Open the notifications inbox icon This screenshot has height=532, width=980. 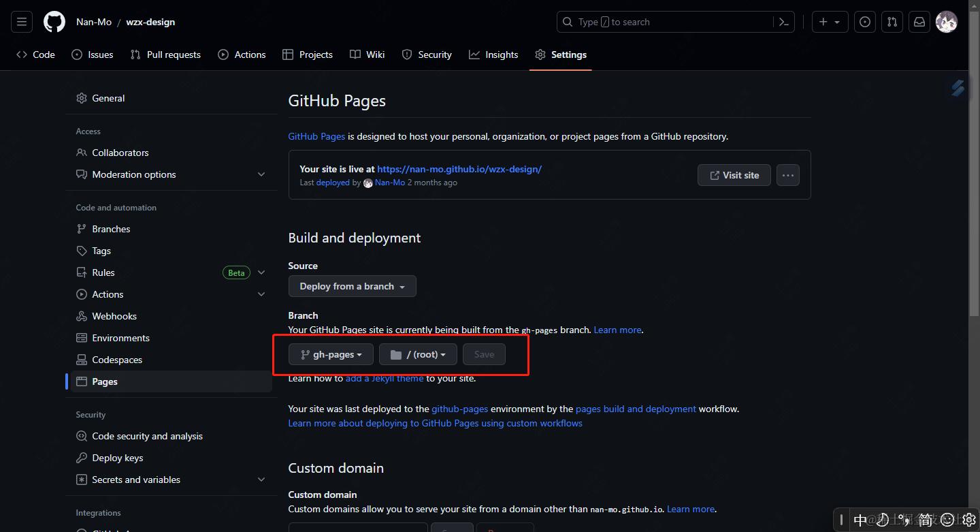coord(919,22)
